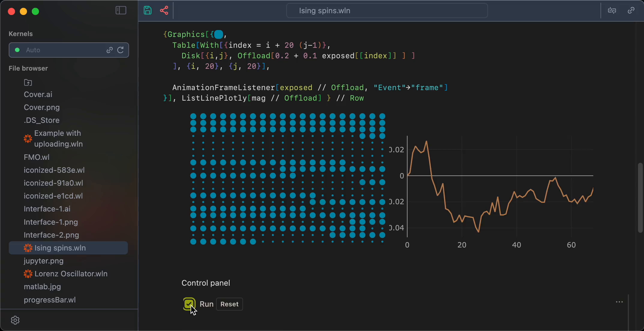Click the notebook title field
This screenshot has height=331, width=644.
click(387, 11)
